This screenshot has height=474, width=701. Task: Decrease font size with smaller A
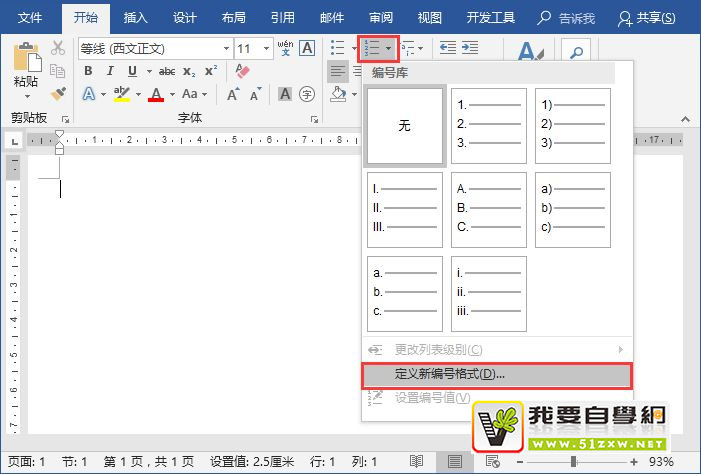click(x=256, y=94)
